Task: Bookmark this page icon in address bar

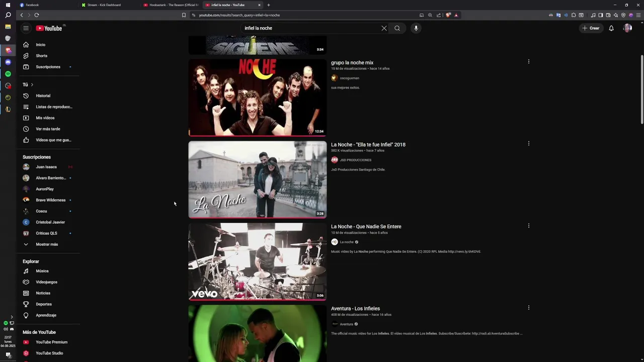Action: pyautogui.click(x=184, y=15)
